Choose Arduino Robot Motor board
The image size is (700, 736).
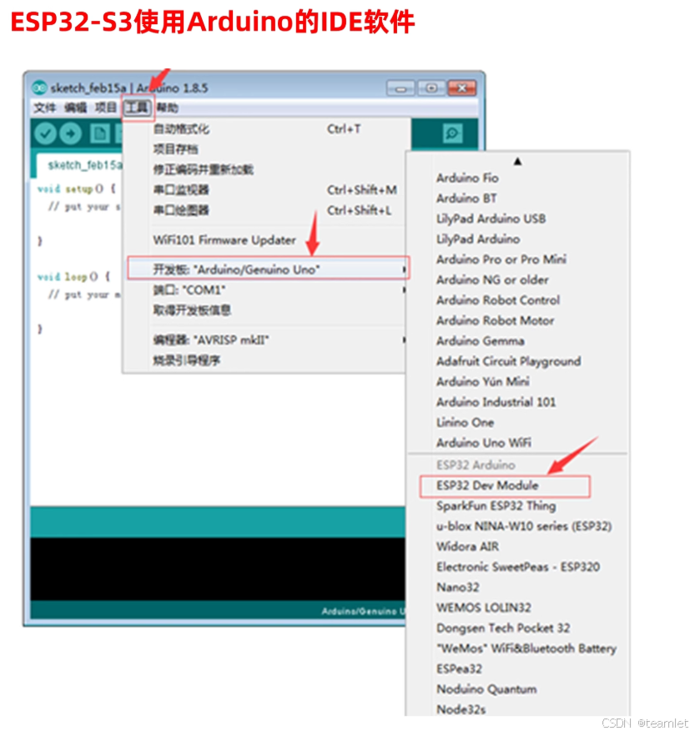click(495, 320)
